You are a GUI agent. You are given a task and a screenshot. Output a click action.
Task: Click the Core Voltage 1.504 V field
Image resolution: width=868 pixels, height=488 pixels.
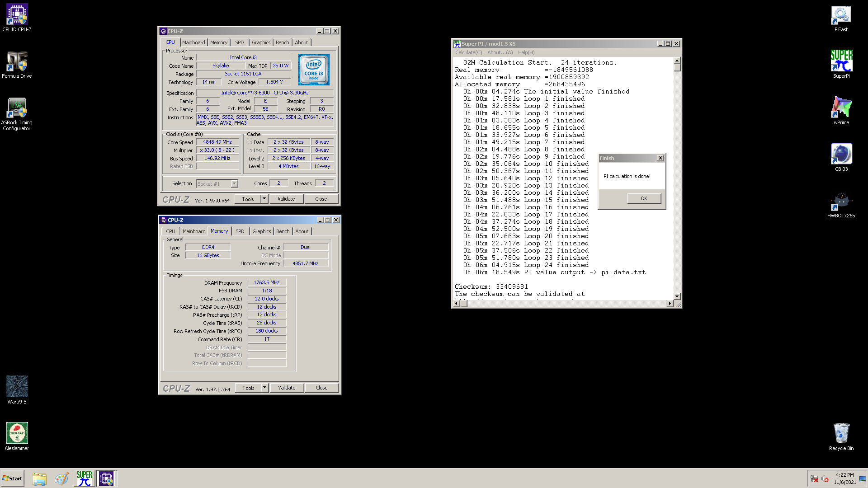(274, 82)
